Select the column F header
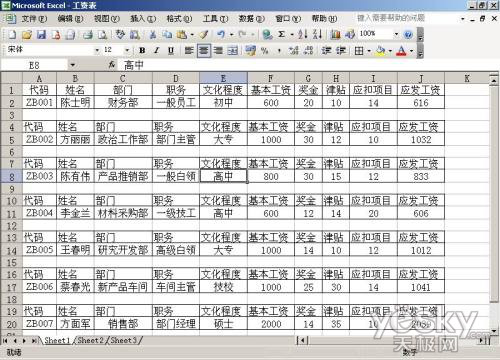500x360 pixels. pos(271,78)
